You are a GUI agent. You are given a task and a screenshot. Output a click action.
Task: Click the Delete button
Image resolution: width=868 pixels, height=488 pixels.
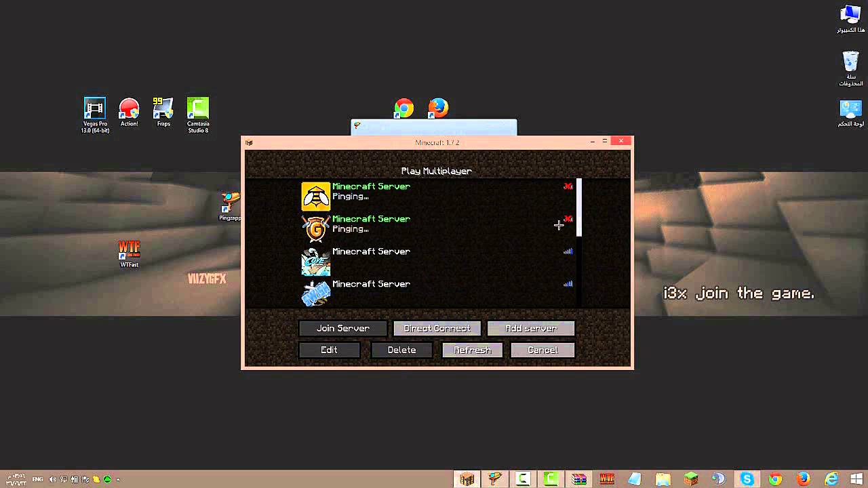(x=401, y=350)
